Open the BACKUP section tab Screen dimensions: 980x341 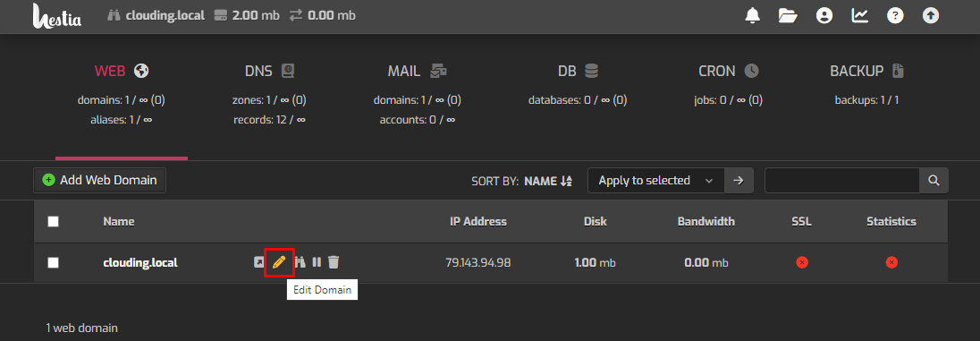[866, 72]
